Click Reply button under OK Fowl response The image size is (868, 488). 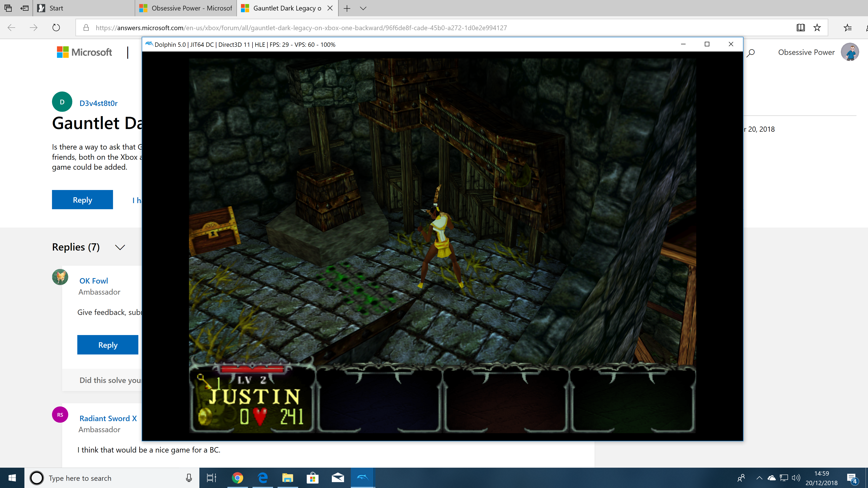click(x=107, y=344)
